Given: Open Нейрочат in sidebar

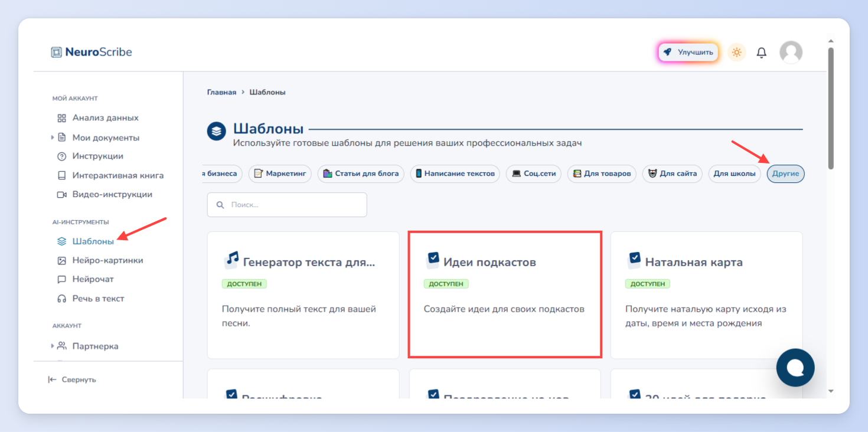Looking at the screenshot, I should click(93, 279).
